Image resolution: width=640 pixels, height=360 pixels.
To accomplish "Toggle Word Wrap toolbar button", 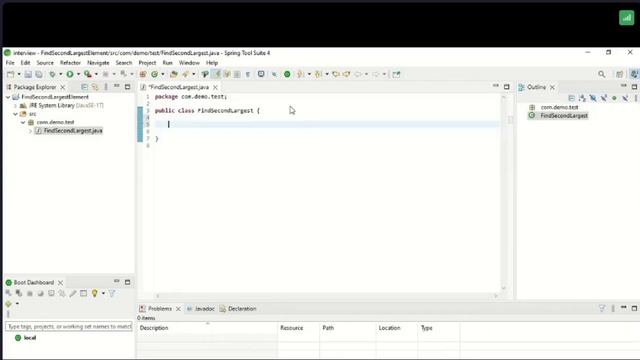I will tap(227, 74).
